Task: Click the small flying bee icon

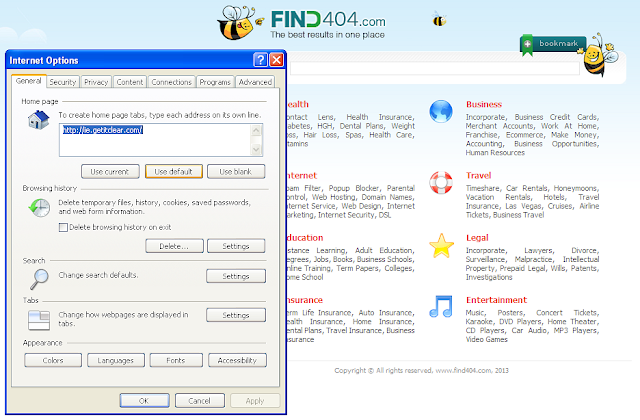Action: 439,18
